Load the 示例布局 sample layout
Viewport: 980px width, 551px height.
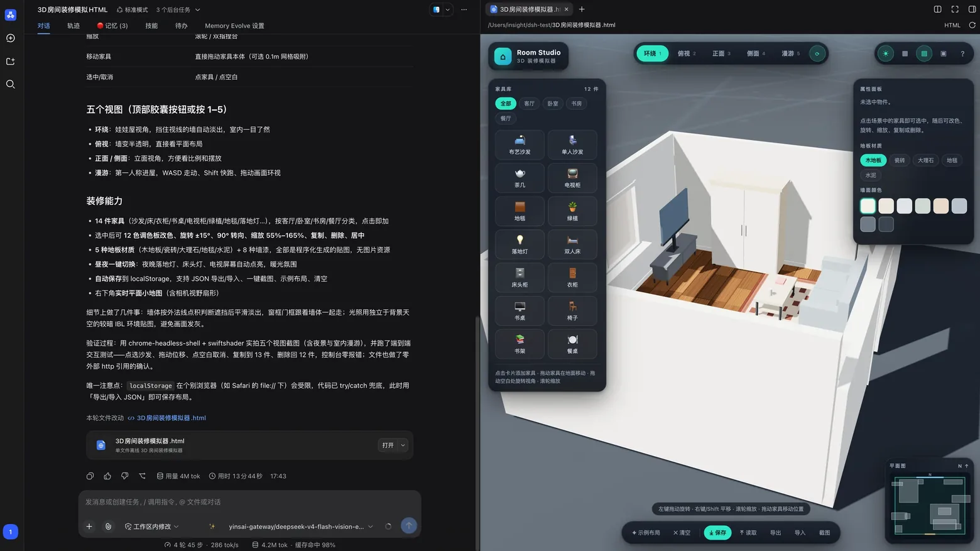click(x=646, y=533)
